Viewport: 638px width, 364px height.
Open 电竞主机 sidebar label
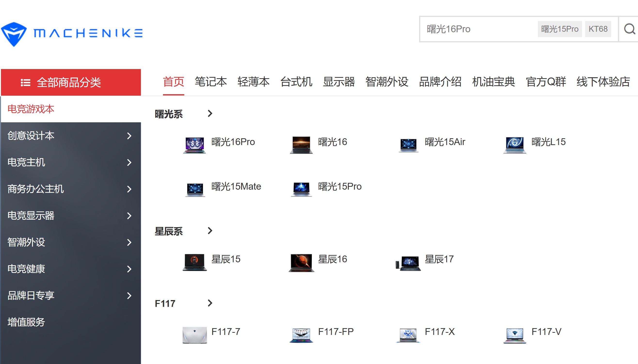26,163
